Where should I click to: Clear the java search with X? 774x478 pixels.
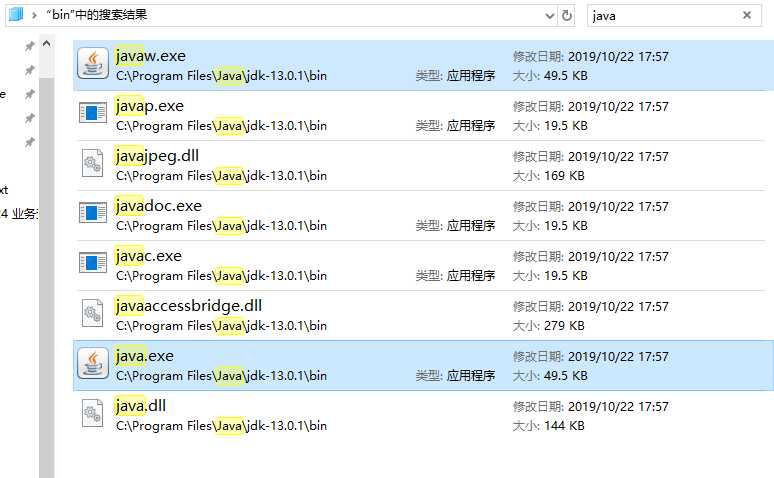tap(747, 15)
